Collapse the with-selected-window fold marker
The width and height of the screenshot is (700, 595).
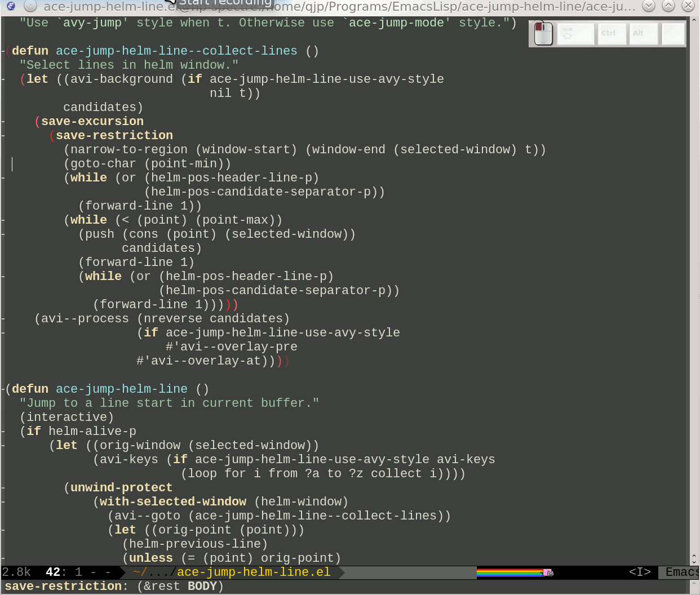[3, 502]
